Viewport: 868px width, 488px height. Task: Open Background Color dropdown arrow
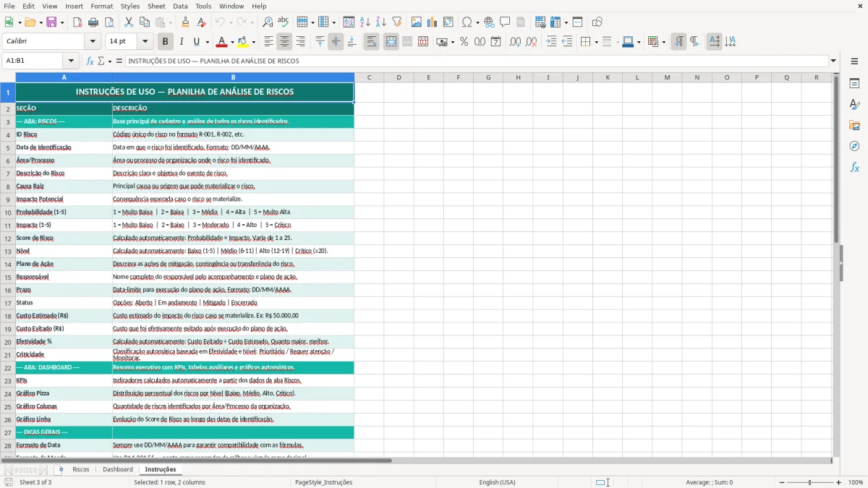pyautogui.click(x=253, y=42)
